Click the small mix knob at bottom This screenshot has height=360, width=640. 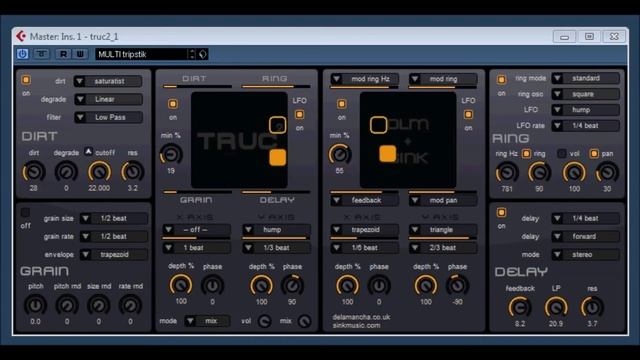[x=304, y=322]
